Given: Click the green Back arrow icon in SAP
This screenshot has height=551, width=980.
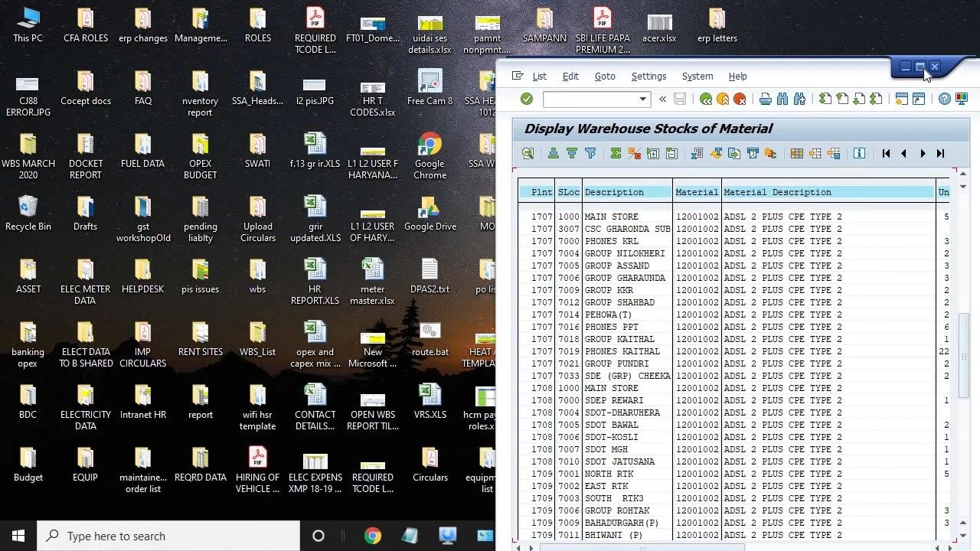Looking at the screenshot, I should [x=706, y=99].
